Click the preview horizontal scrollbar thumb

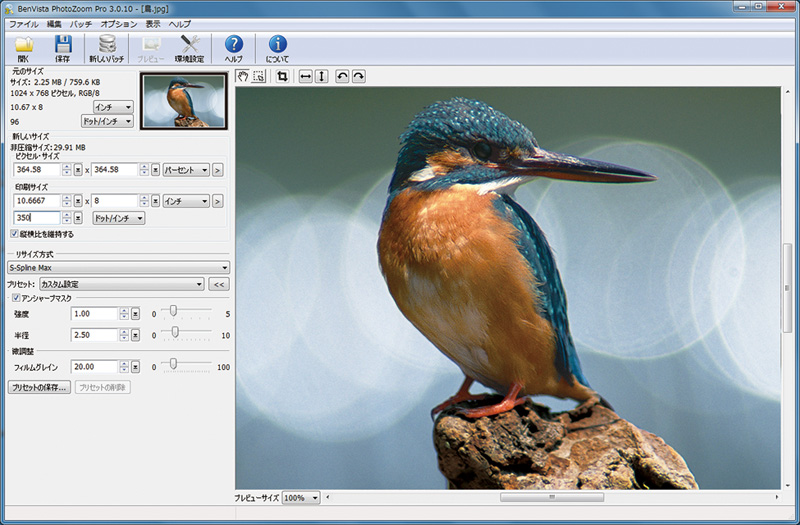pos(552,497)
